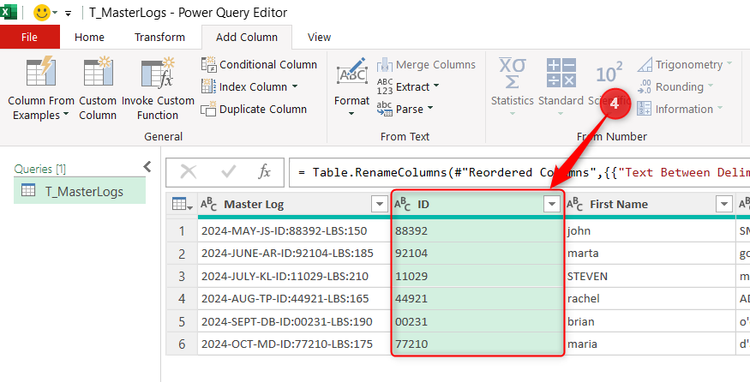The image size is (750, 382).
Task: Open the Index Column dropdown arrow
Action: (295, 87)
